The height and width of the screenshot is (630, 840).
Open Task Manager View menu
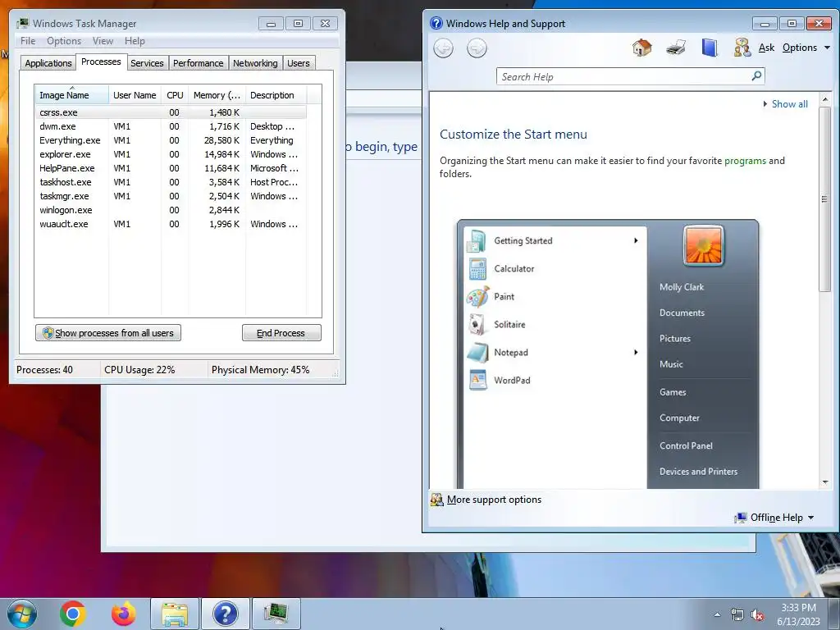coord(103,41)
